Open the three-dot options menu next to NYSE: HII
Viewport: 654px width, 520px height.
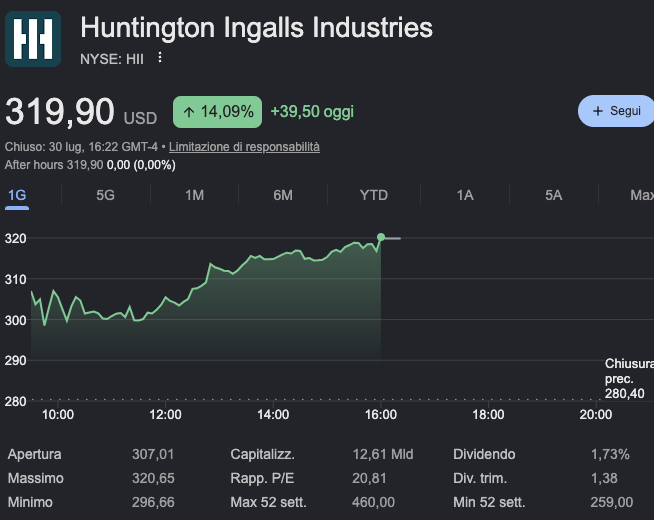click(x=160, y=58)
